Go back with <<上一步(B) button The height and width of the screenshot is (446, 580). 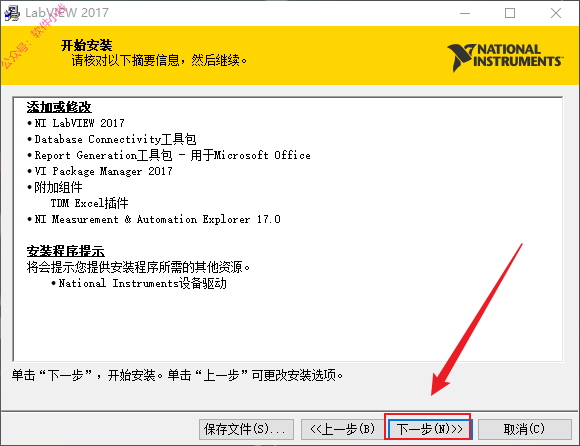pyautogui.click(x=342, y=429)
